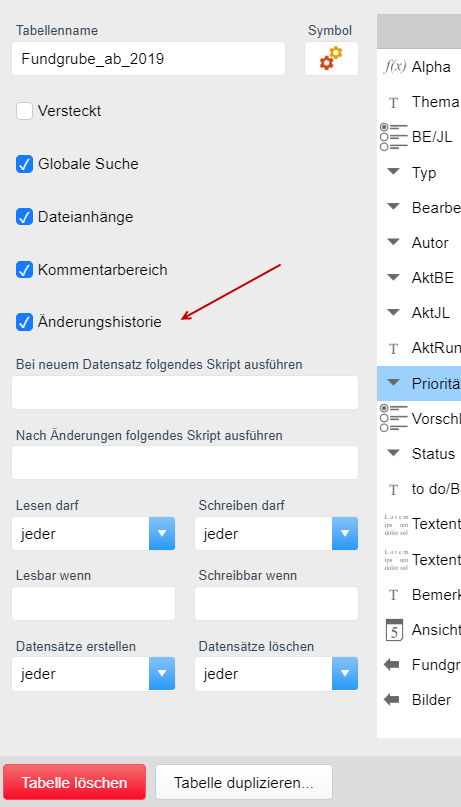Disable the Änderungshistorie checkbox
Viewport: 461px width, 807px height.
point(24,322)
